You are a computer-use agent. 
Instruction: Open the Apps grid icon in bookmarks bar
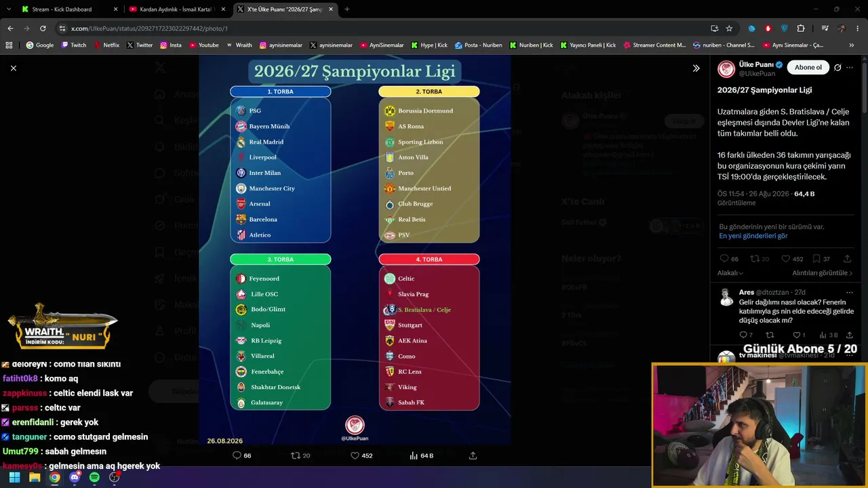[9, 45]
